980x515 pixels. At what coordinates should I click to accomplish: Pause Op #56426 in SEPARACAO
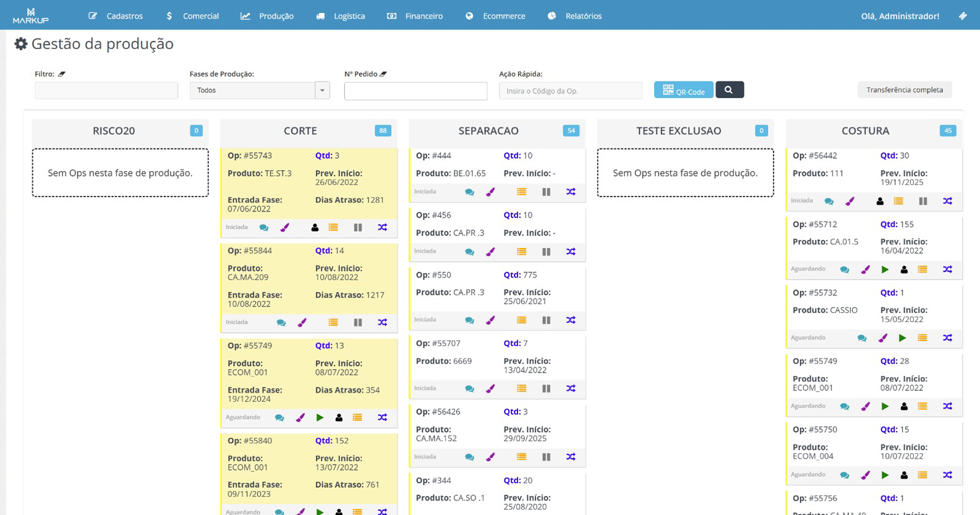click(x=547, y=458)
